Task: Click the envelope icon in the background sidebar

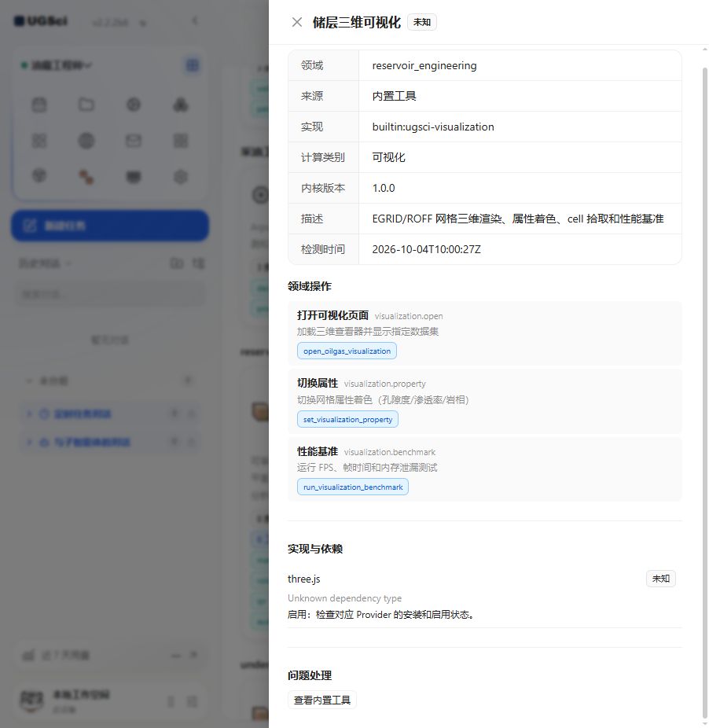Action: click(134, 140)
